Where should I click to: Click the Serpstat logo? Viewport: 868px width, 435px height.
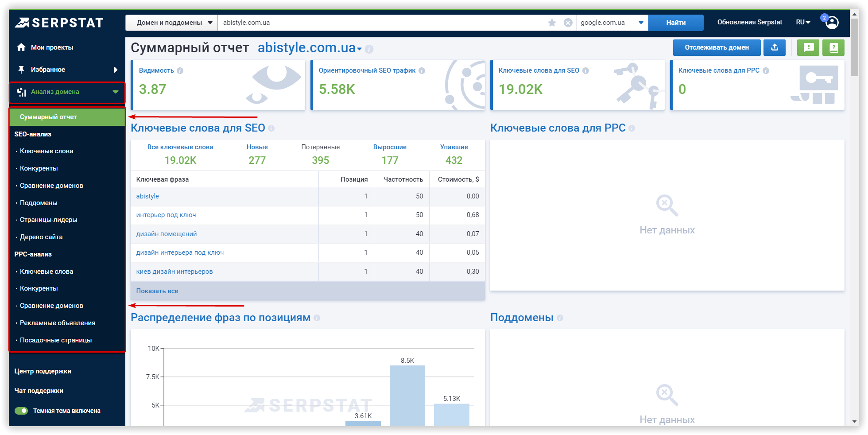pyautogui.click(x=59, y=23)
